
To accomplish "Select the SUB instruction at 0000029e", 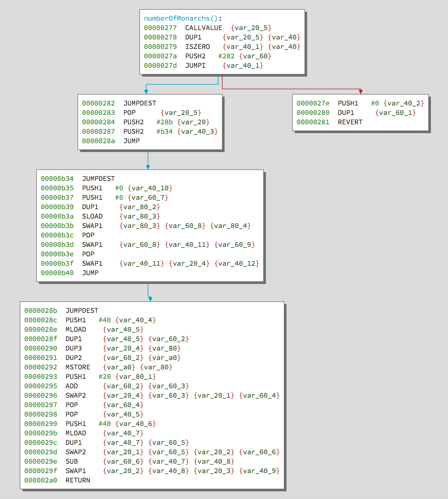I will click(x=72, y=461).
